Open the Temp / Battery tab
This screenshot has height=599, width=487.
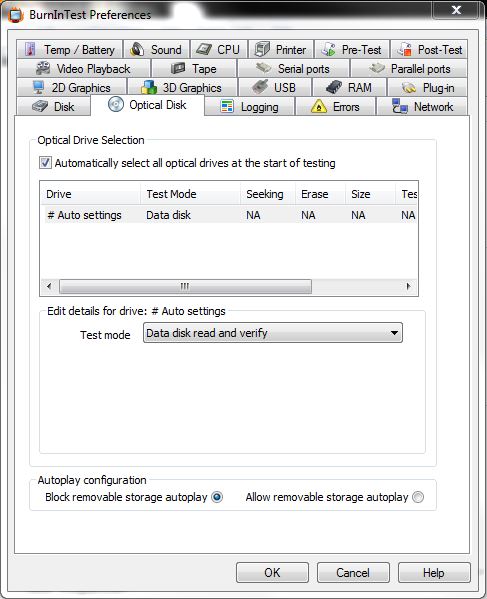70,49
